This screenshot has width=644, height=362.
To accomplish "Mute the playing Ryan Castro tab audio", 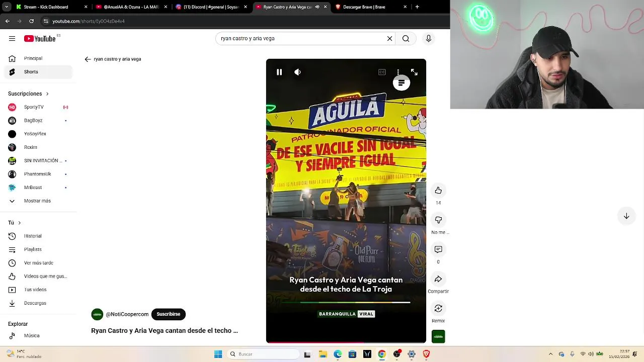I will [317, 7].
